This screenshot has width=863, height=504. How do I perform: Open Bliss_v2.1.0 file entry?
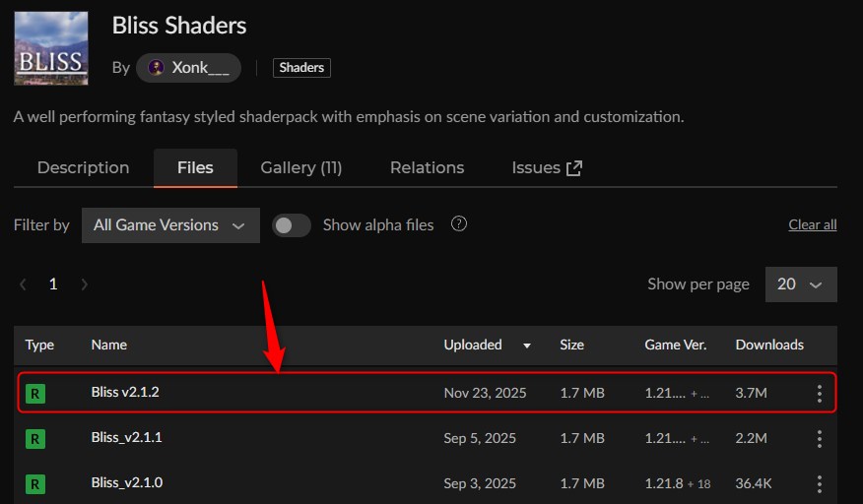126,482
